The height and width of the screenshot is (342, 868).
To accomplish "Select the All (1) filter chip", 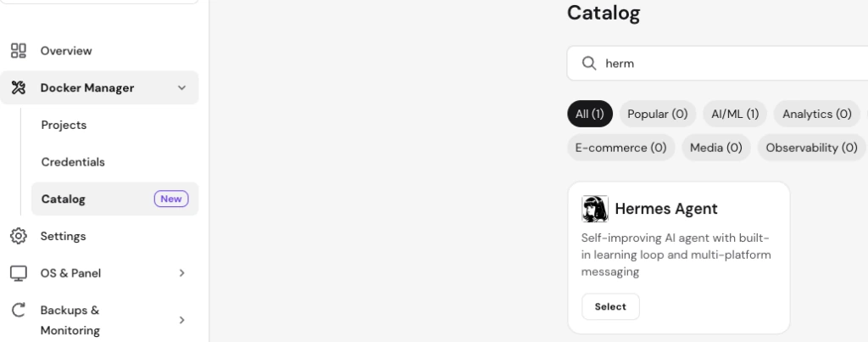I will [590, 115].
